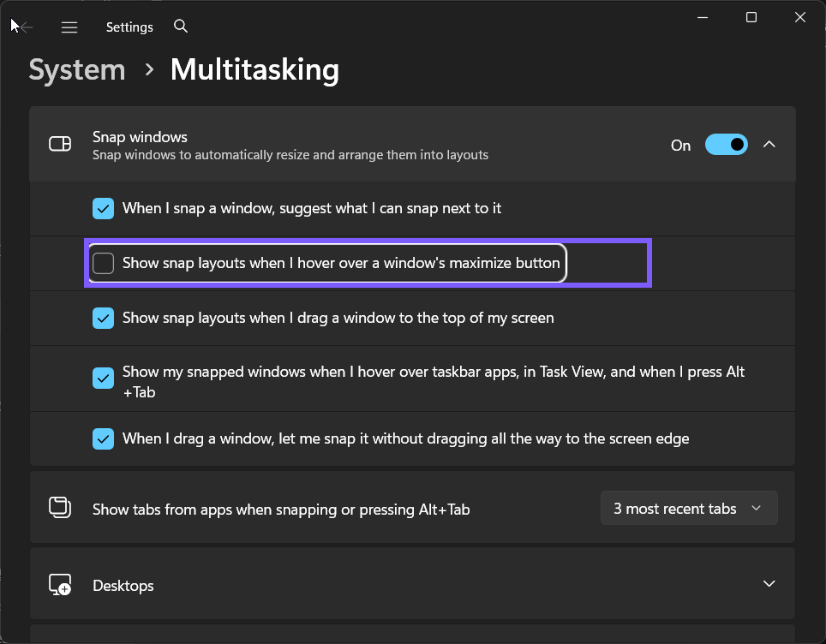Uncheck snap layouts when dragging to top
The width and height of the screenshot is (826, 644).
click(103, 318)
